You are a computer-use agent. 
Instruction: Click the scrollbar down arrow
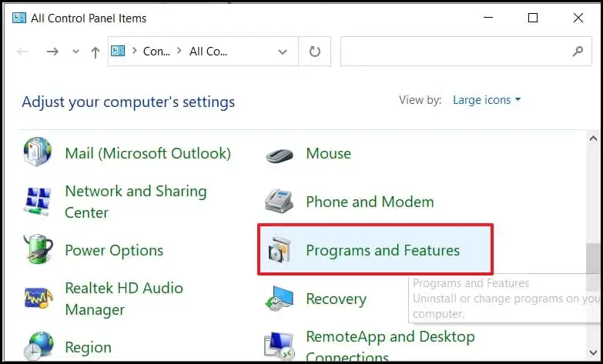593,352
